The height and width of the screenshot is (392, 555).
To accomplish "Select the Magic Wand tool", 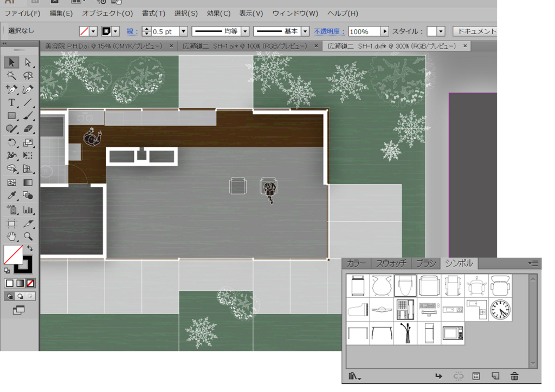I will coord(11,76).
